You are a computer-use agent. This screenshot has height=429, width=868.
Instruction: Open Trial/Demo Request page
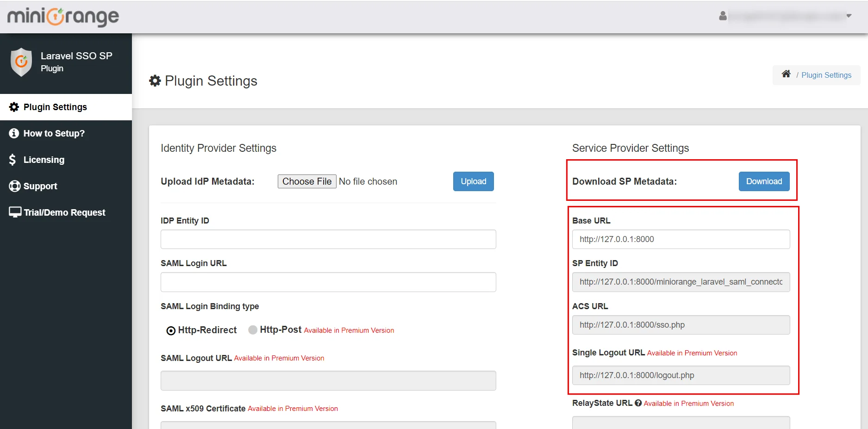click(66, 212)
